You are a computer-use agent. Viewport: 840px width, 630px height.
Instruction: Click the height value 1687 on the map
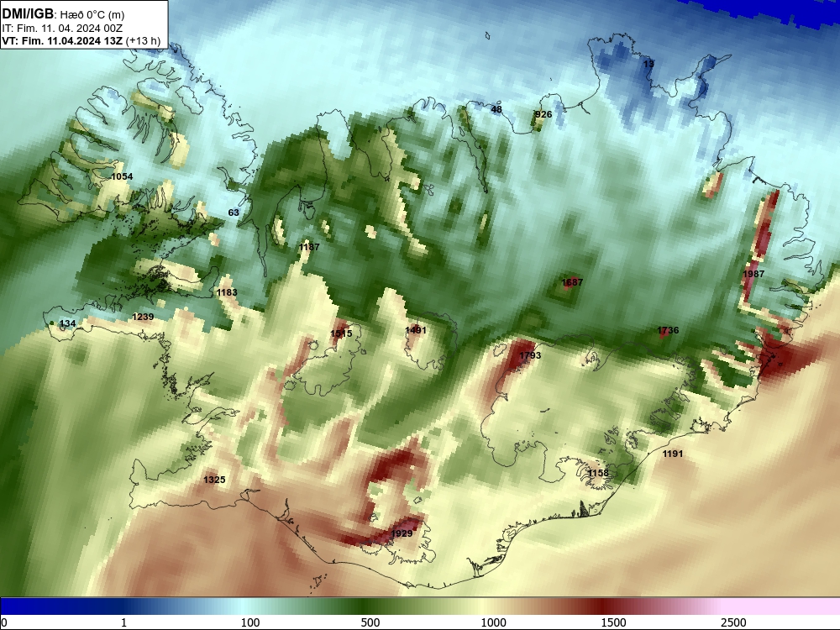pos(572,281)
